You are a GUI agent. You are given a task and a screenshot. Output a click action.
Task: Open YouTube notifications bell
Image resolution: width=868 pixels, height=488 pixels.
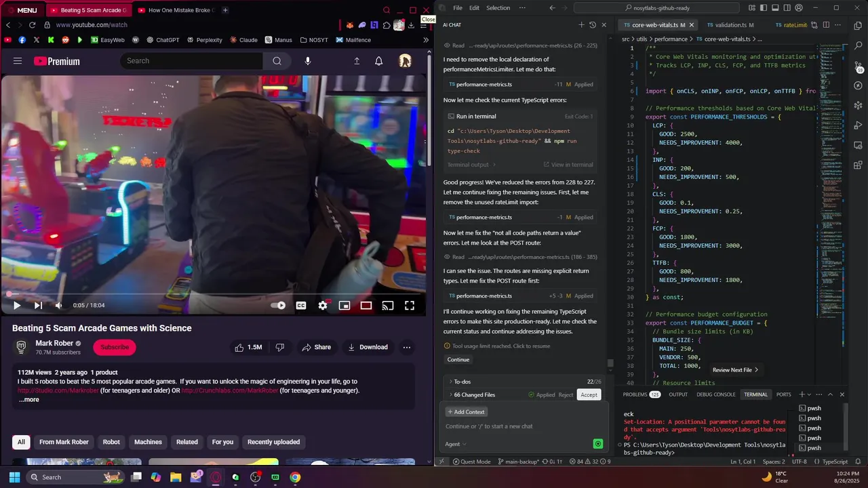coord(378,61)
